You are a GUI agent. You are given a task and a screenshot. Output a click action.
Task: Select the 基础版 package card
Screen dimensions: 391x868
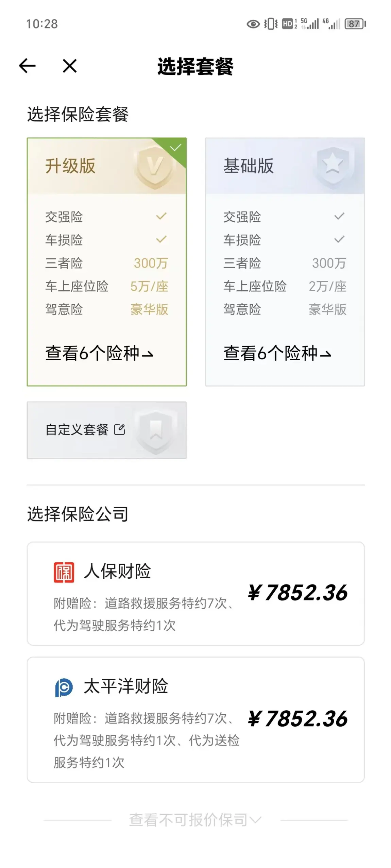tap(285, 261)
